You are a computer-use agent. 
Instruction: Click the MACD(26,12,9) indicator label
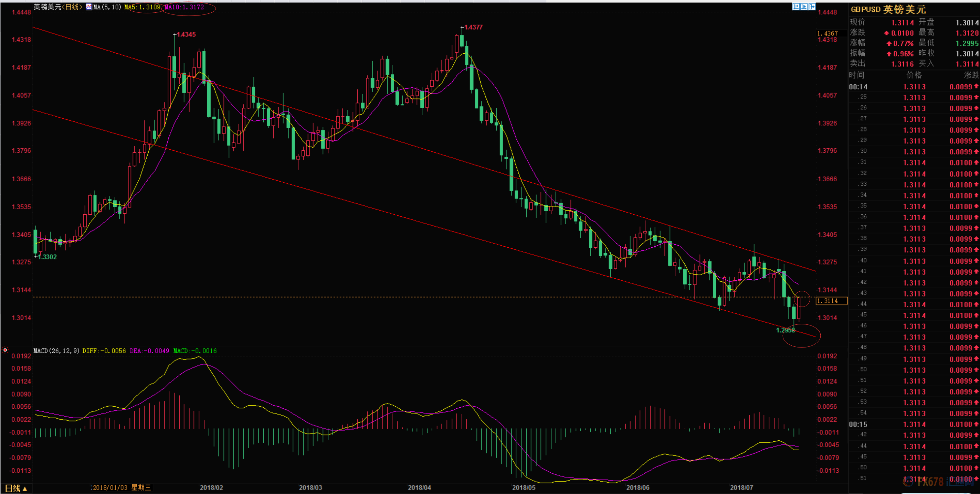coord(56,351)
